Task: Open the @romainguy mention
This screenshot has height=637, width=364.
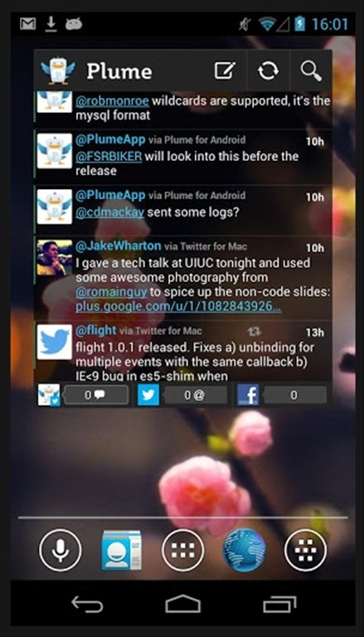Action: point(112,292)
